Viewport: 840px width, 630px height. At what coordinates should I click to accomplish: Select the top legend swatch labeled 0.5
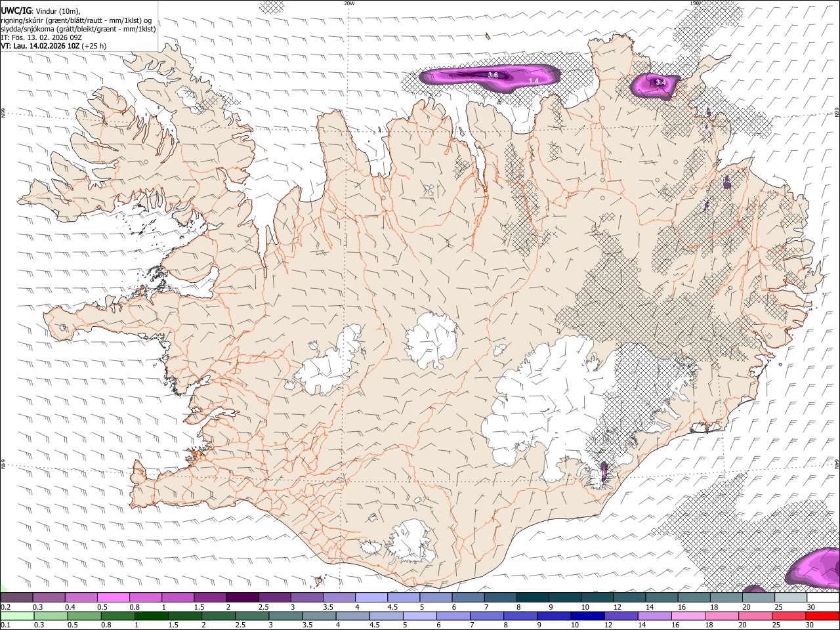(114, 598)
